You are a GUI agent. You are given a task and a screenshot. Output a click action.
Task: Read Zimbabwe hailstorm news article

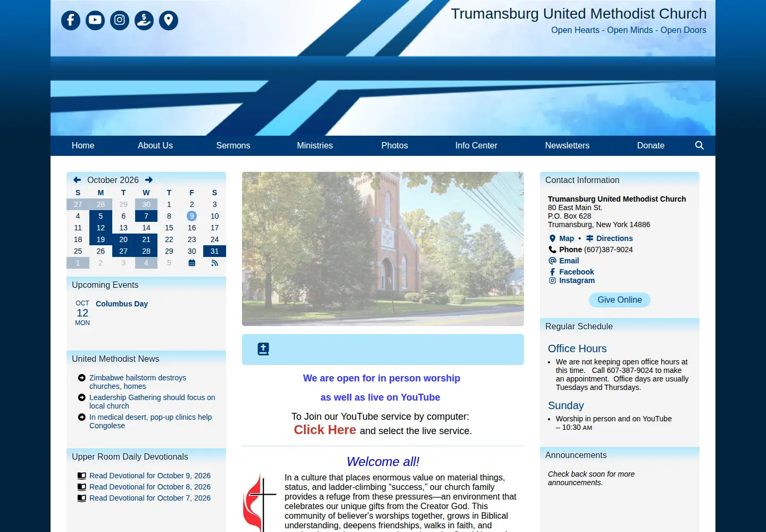click(138, 382)
